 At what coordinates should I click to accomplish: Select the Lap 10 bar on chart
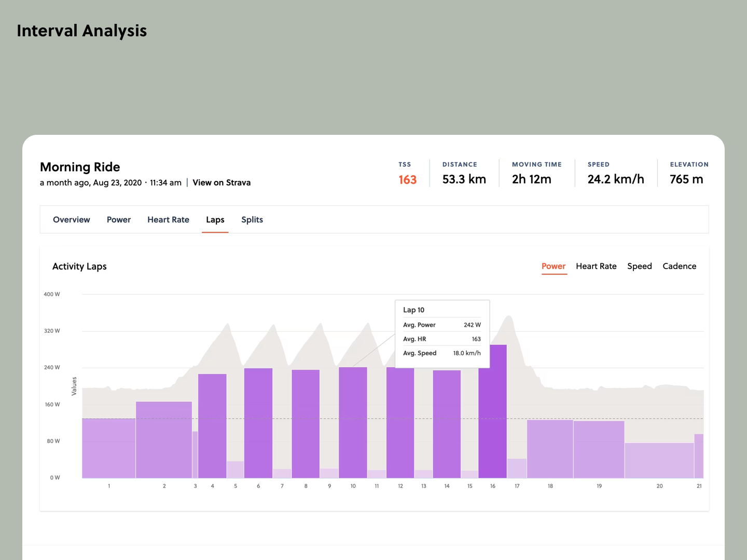[353, 423]
